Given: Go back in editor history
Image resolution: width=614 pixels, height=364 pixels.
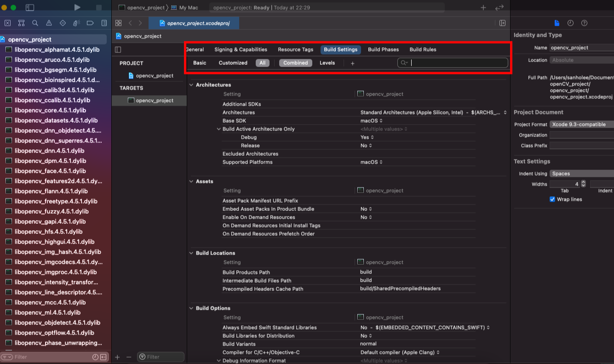Looking at the screenshot, I should [131, 23].
